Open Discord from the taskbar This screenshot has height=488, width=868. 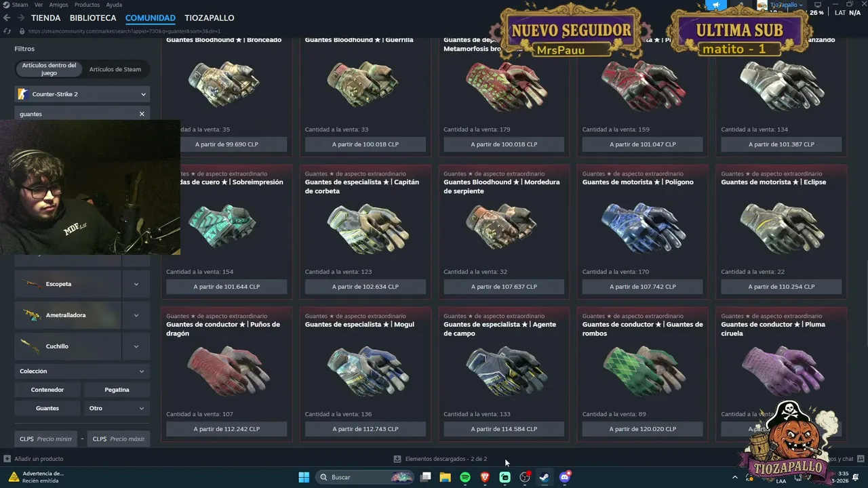tap(565, 477)
